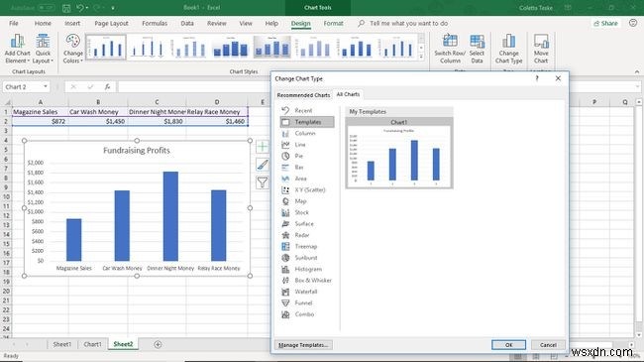Click the dialog Help question mark

[x=537, y=78]
